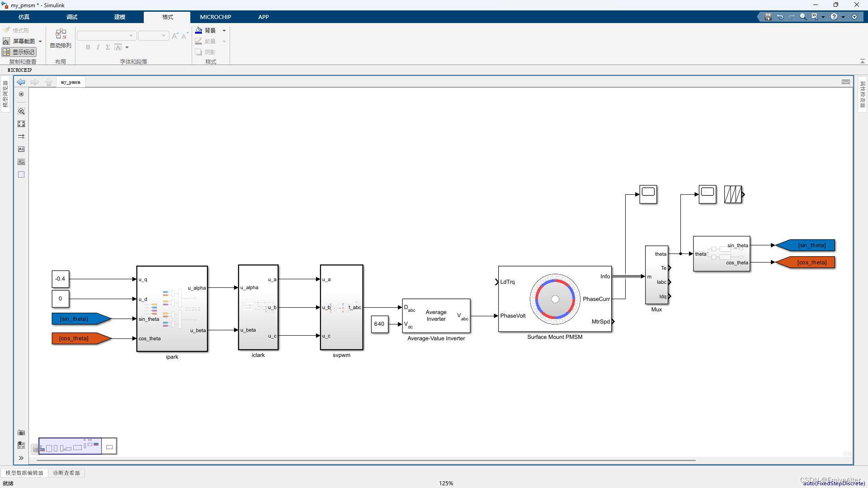The width and height of the screenshot is (868, 488).
Task: Open the Screenshot (屏幕截图) dropdown arrow
Action: pyautogui.click(x=41, y=41)
